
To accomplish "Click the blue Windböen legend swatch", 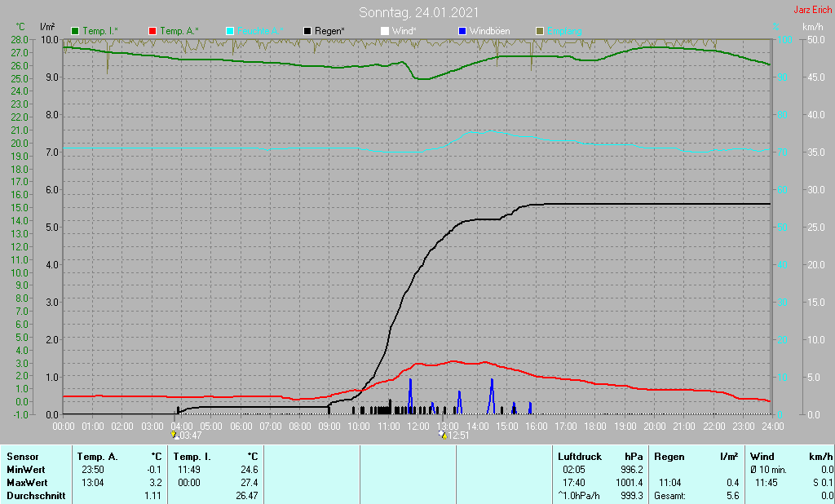I will pos(462,32).
